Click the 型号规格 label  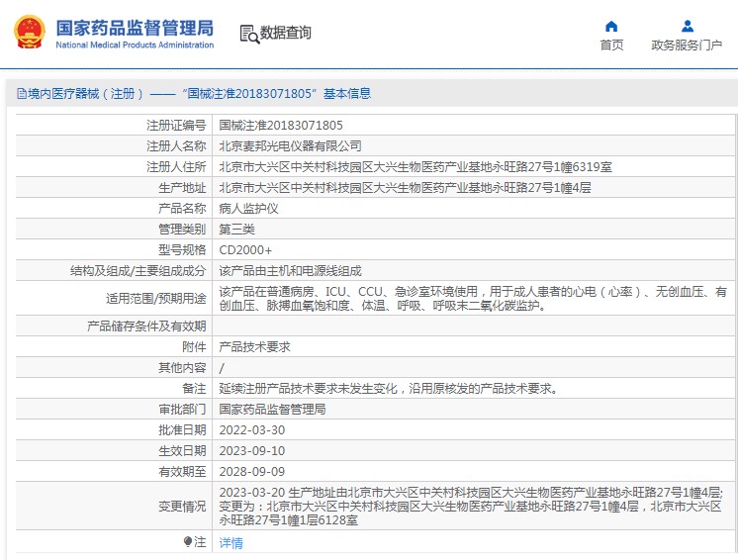tap(182, 250)
